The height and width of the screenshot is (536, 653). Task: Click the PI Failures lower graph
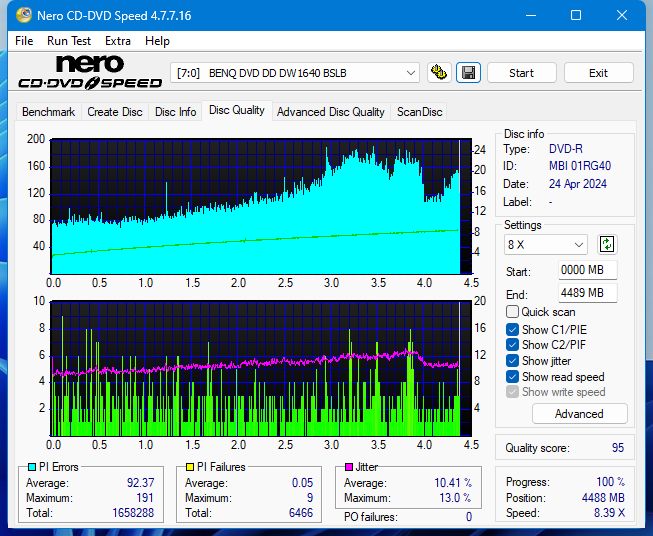click(x=261, y=368)
